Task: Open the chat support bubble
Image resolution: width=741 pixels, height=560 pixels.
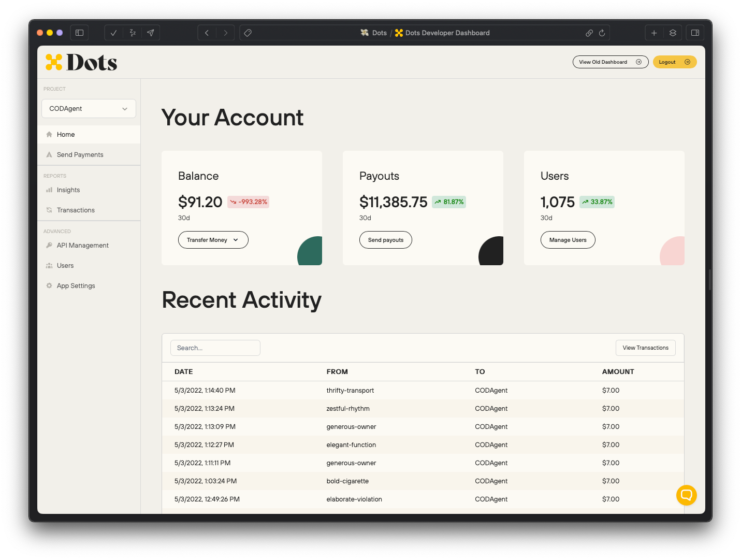Action: coord(686,495)
